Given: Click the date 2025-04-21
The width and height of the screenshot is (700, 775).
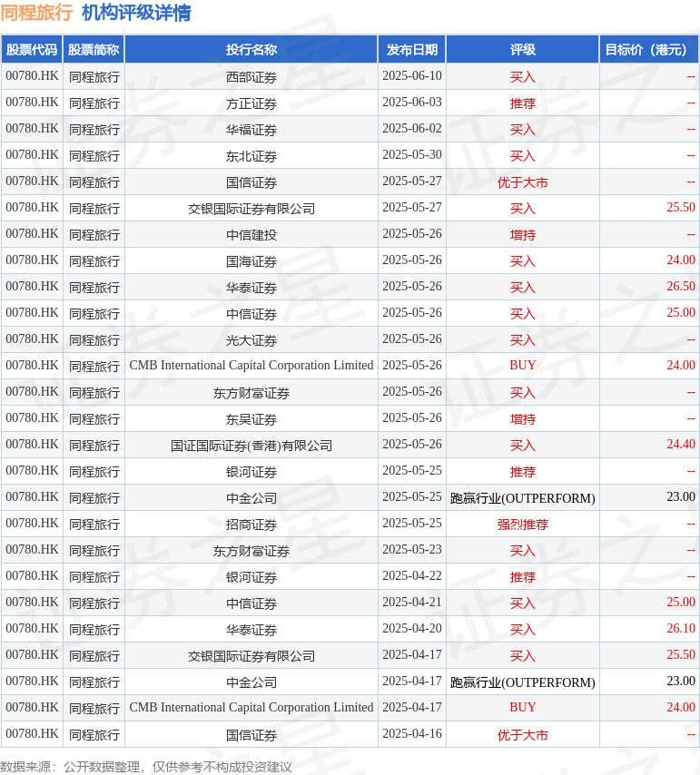Looking at the screenshot, I should tap(412, 602).
